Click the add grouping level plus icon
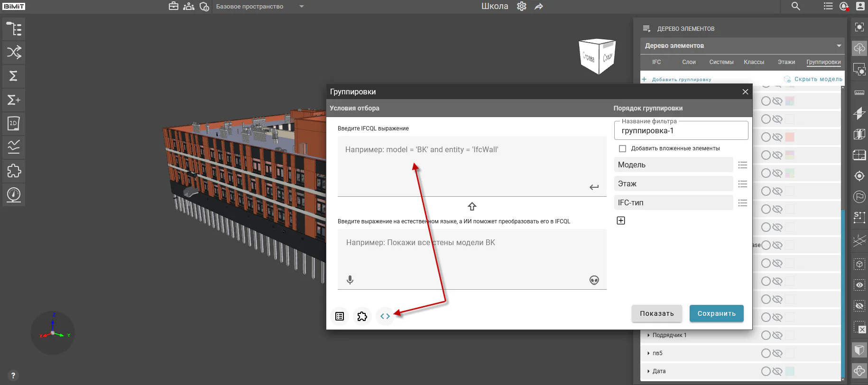 [x=621, y=220]
